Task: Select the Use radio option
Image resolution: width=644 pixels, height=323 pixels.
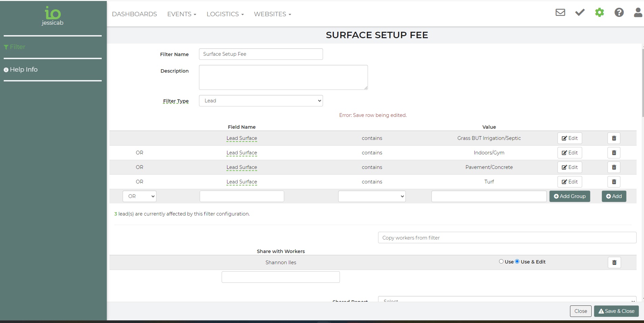Action: coord(501,262)
